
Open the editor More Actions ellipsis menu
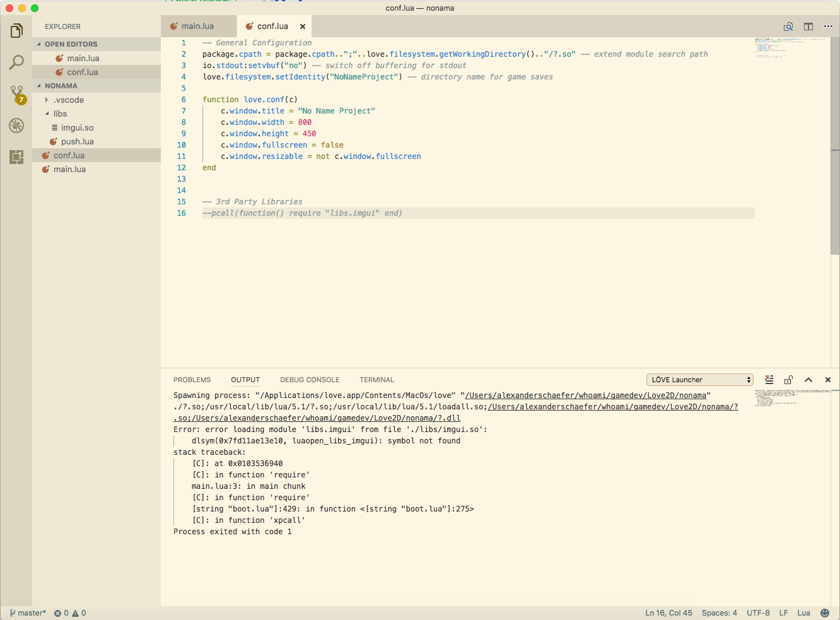tap(828, 26)
